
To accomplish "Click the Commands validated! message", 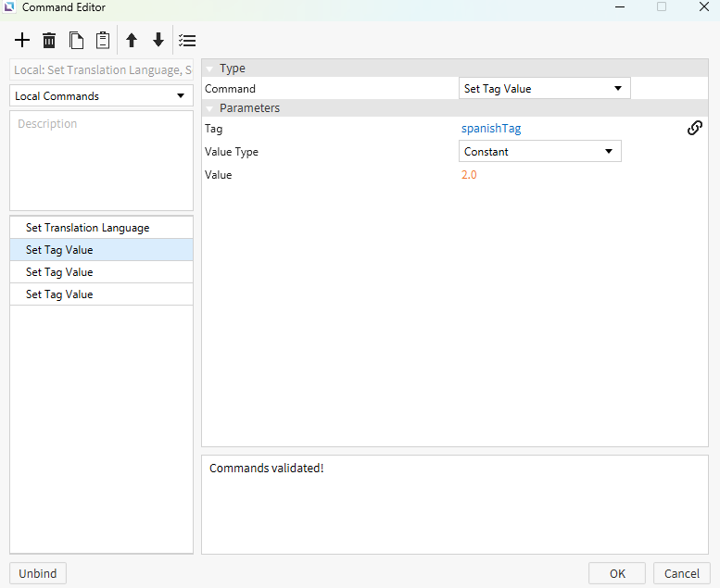I will click(x=266, y=469).
